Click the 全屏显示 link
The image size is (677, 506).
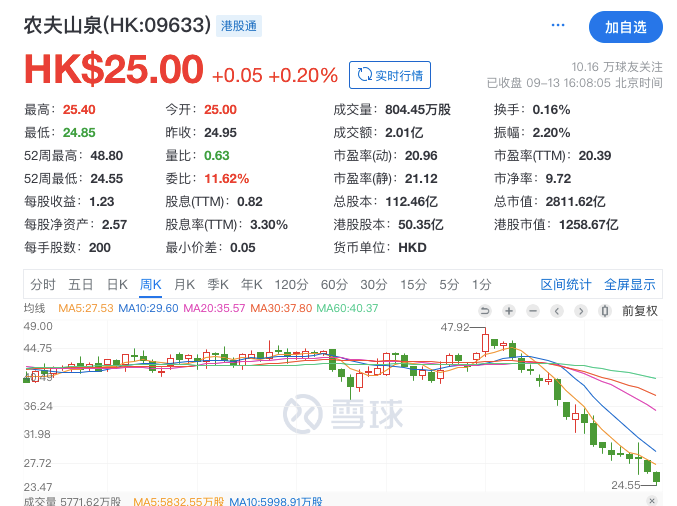click(630, 285)
